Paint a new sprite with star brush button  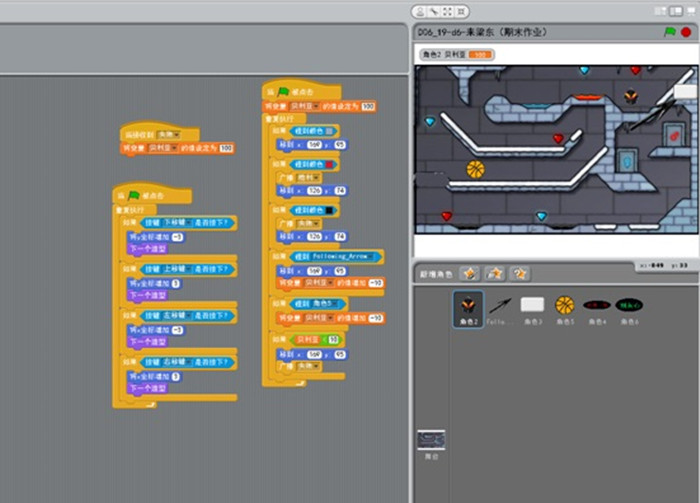tap(469, 273)
